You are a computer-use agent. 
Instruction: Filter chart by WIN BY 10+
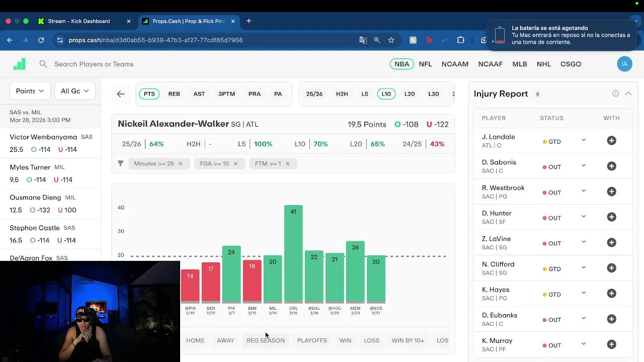tap(408, 340)
